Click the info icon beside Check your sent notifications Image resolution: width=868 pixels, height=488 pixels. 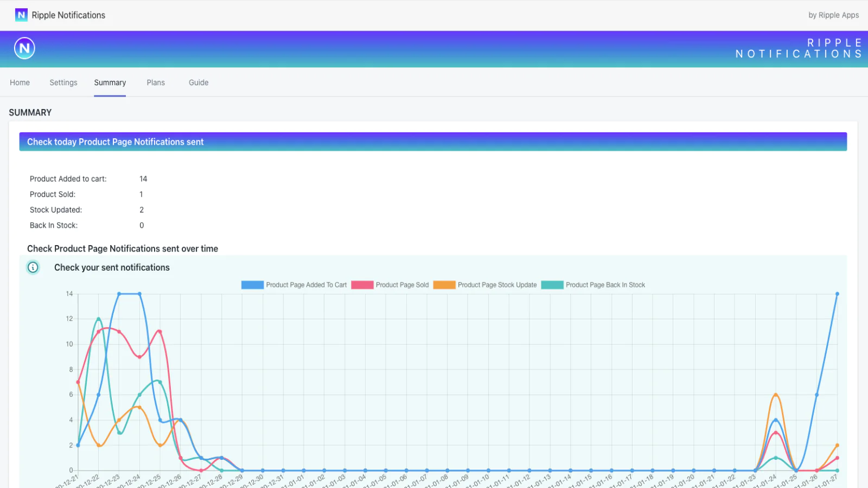[33, 267]
